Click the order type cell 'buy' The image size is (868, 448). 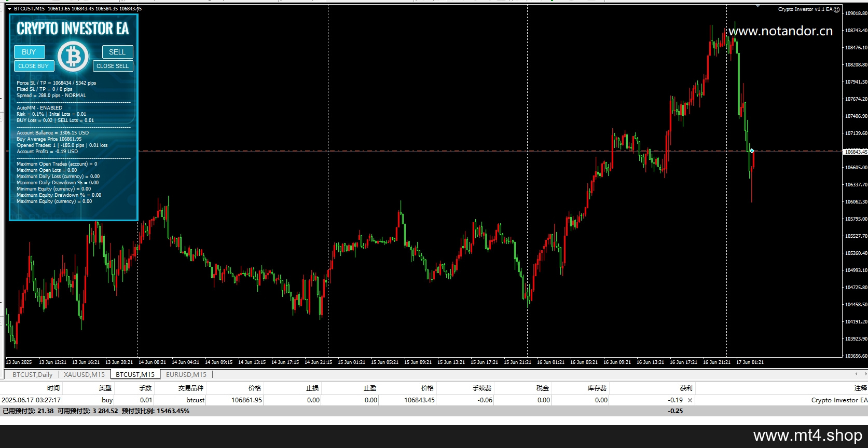(x=107, y=400)
